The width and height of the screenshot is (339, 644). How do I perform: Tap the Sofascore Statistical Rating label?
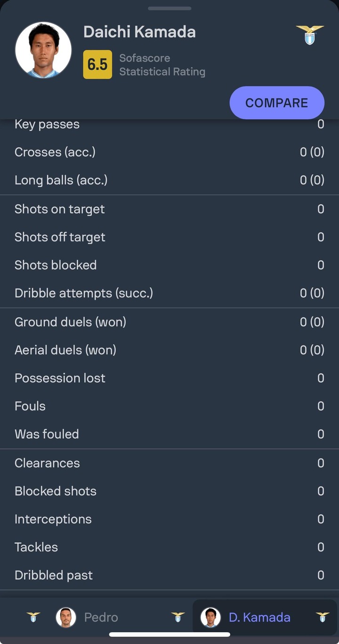[162, 65]
